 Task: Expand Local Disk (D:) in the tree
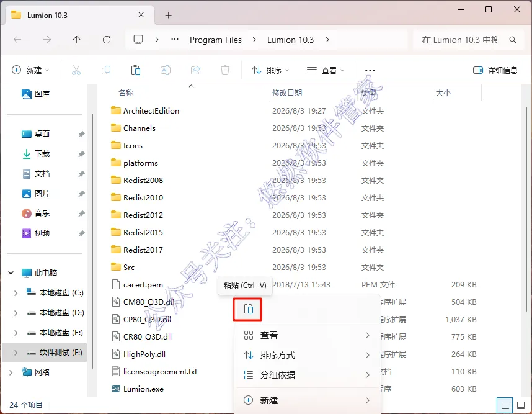click(x=16, y=312)
